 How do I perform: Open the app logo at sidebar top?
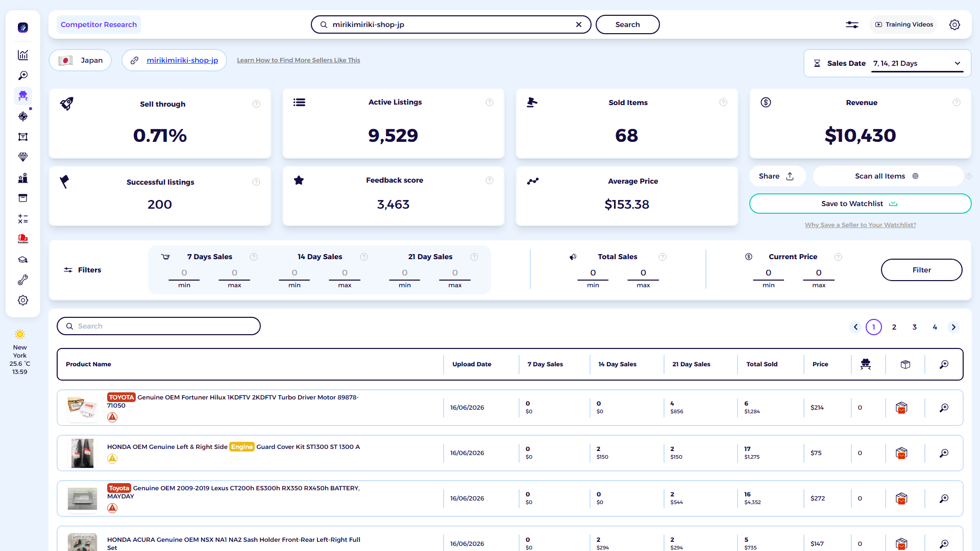[x=23, y=28]
